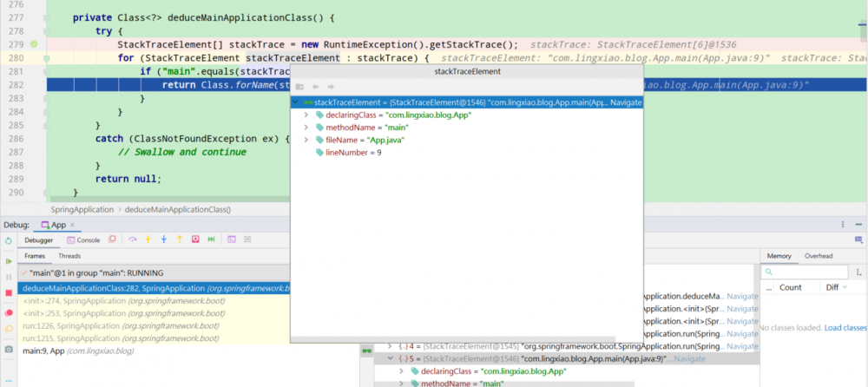Click the Rerun App debug icon
The height and width of the screenshot is (387, 868).
click(9, 240)
